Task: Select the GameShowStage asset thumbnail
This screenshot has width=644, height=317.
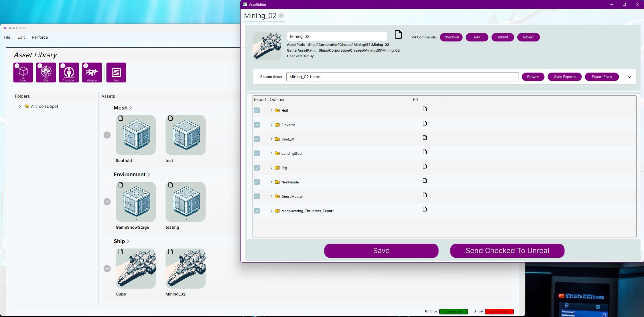Action: point(136,202)
